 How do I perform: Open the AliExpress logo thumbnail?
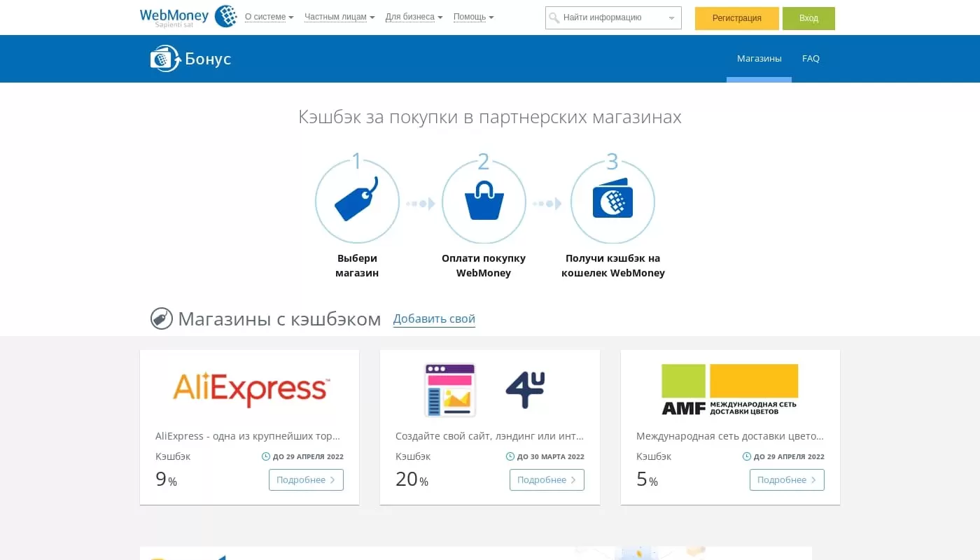tap(250, 389)
